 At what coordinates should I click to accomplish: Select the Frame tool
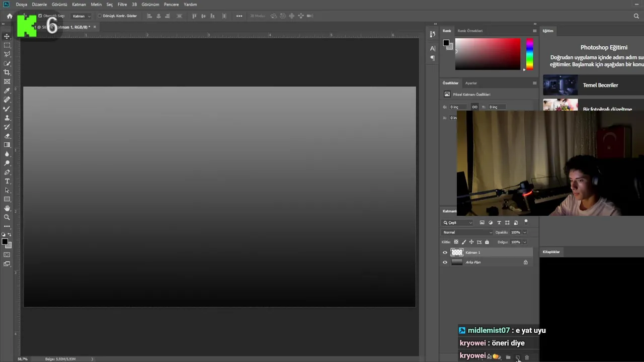pos(7,81)
